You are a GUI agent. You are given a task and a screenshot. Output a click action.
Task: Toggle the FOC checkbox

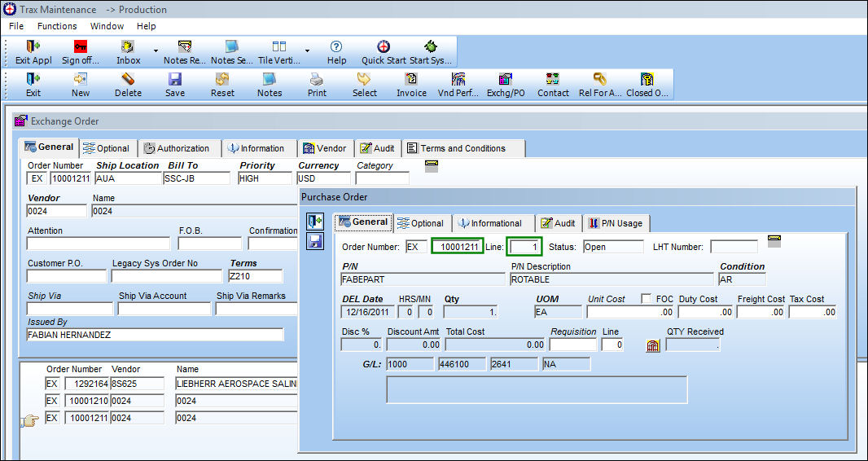pyautogui.click(x=646, y=299)
